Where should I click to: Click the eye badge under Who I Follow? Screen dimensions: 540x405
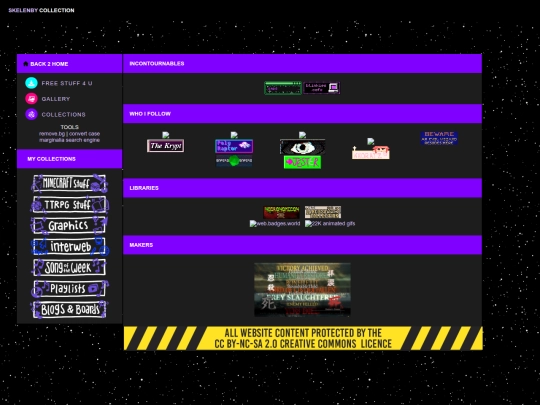302,147
